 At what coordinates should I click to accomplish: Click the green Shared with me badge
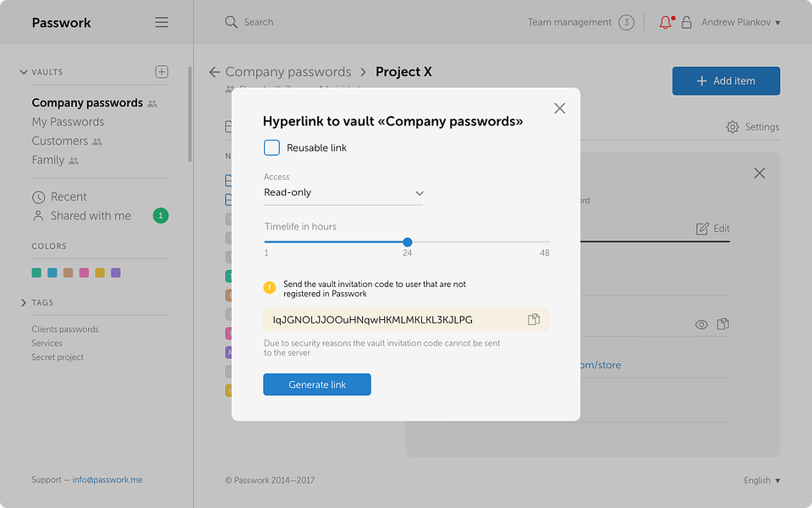pyautogui.click(x=161, y=216)
